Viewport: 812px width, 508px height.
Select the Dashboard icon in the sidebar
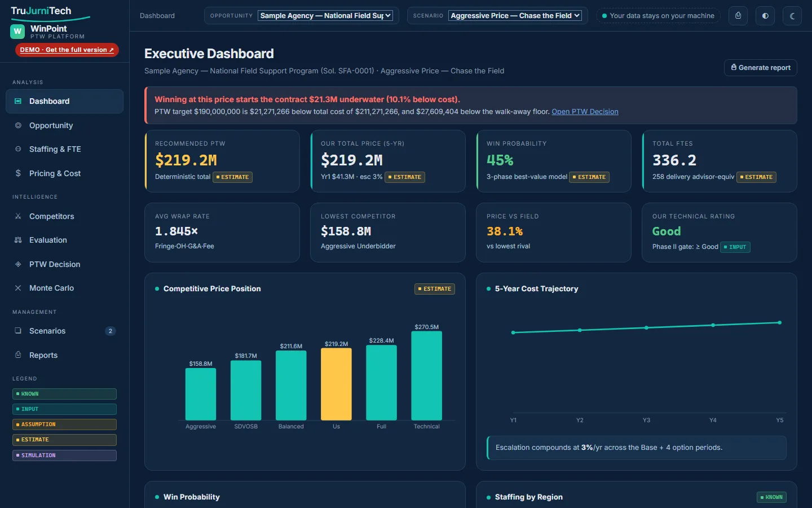18,101
